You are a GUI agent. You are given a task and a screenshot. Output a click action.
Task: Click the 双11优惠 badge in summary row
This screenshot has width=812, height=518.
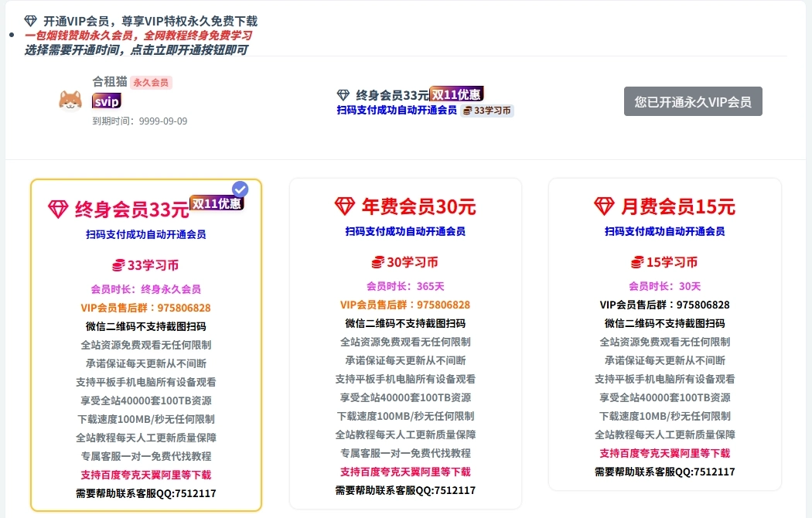point(456,94)
